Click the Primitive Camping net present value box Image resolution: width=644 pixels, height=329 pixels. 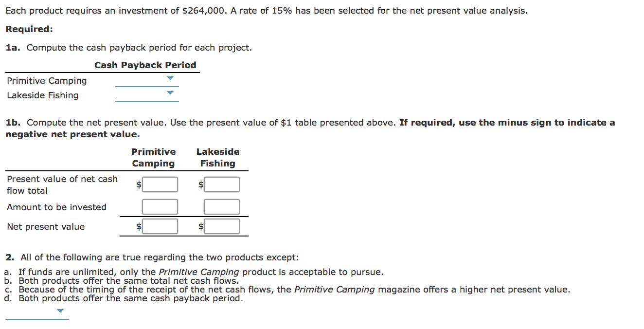coord(160,226)
